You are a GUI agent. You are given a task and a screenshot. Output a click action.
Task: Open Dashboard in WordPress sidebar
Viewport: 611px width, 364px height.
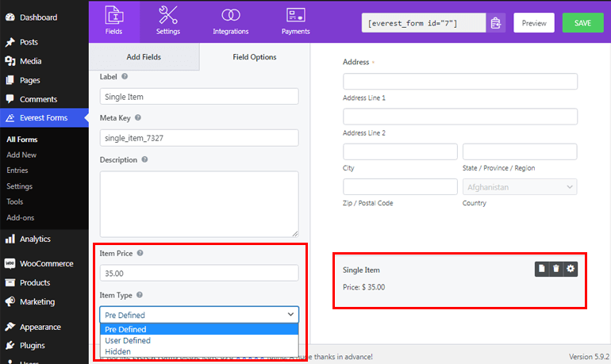click(x=38, y=17)
